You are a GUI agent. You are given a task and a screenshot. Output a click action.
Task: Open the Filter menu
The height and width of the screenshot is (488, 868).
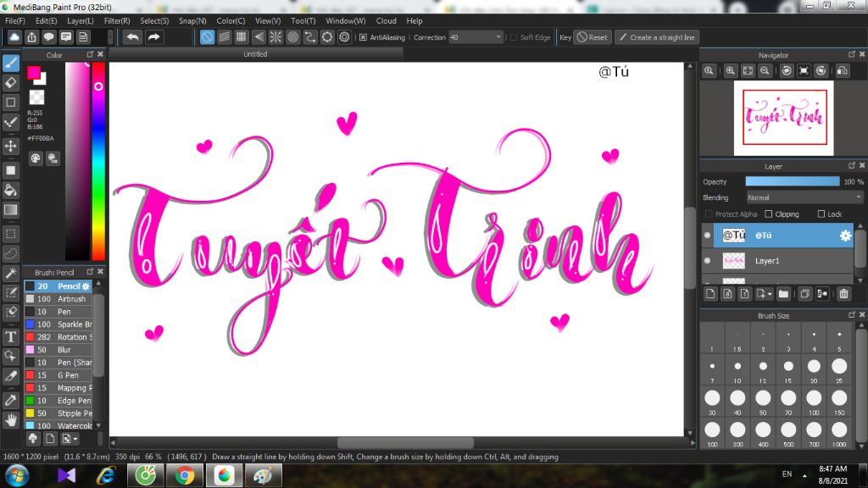point(117,21)
